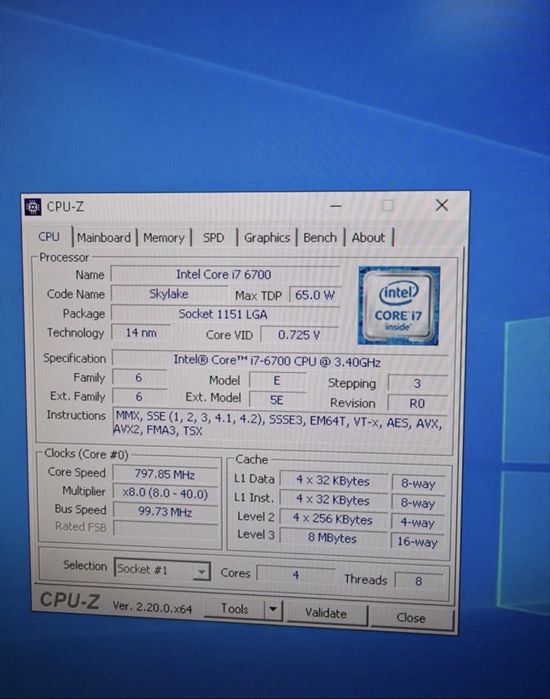Screen dimensions: 550x699
Task: Minimize the CPU-Z window
Action: [x=336, y=206]
